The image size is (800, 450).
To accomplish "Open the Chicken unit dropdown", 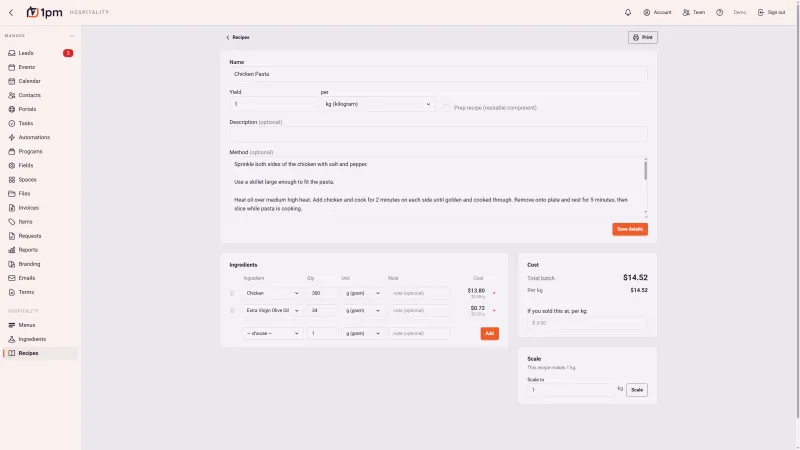I will [x=363, y=293].
